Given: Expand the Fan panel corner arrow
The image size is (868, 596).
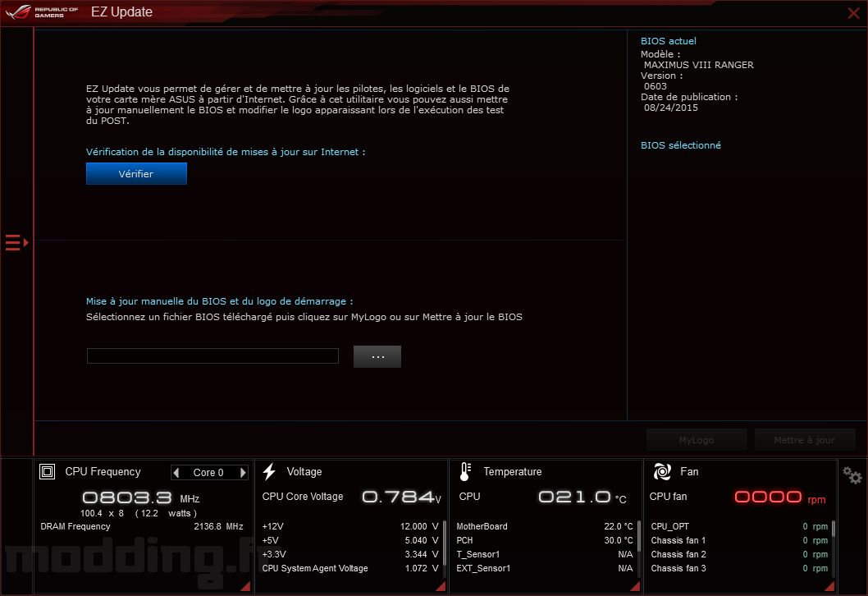Looking at the screenshot, I should click(829, 586).
